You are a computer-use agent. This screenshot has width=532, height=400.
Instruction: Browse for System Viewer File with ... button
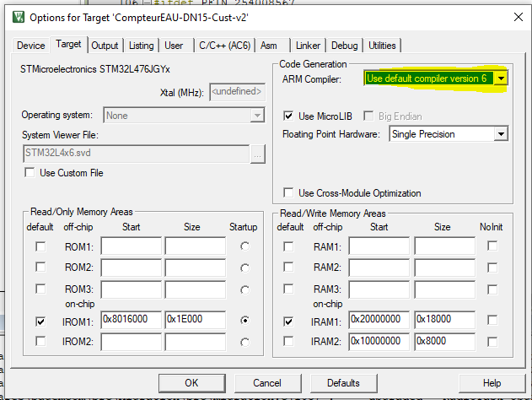pos(258,154)
